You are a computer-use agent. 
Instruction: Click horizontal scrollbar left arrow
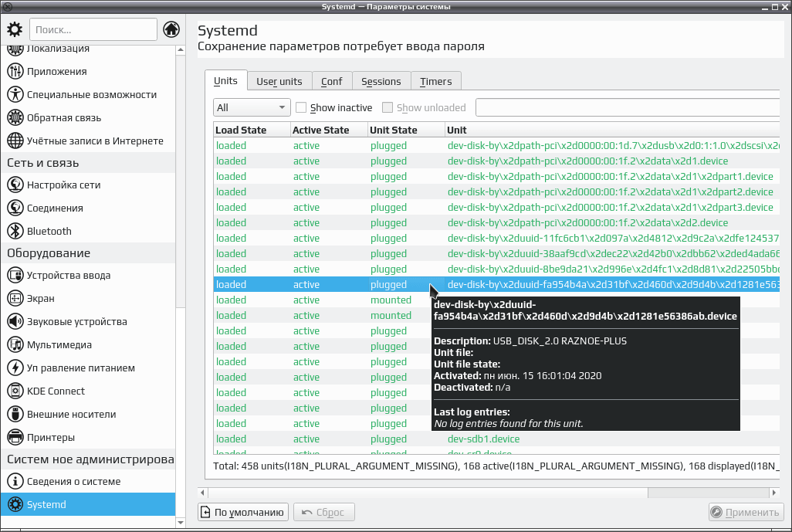[203, 493]
